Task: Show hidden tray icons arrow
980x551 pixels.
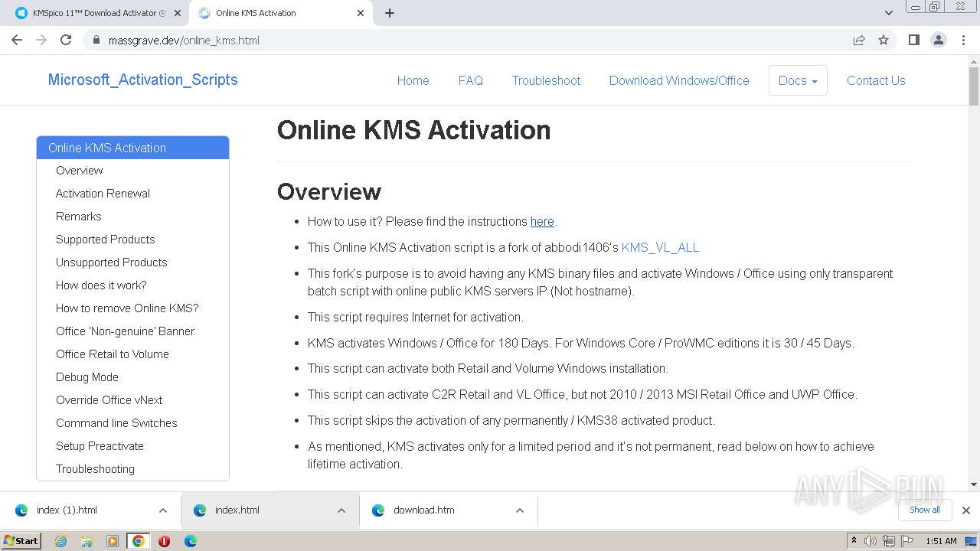Action: coord(854,541)
